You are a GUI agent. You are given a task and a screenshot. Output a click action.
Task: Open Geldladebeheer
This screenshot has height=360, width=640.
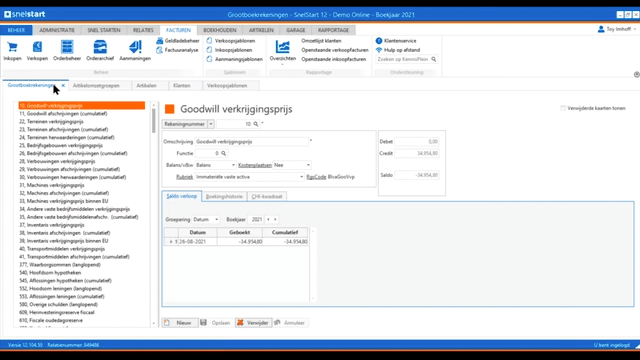click(178, 41)
